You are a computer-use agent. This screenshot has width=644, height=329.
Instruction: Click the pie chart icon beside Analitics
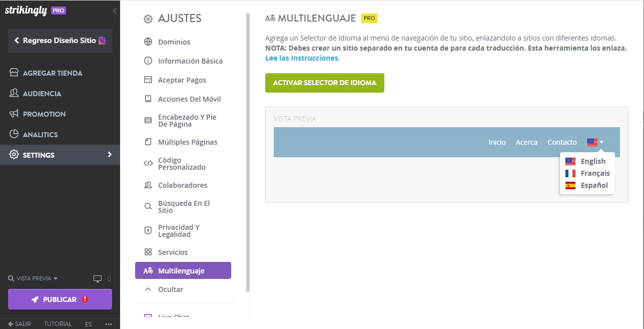pos(14,135)
